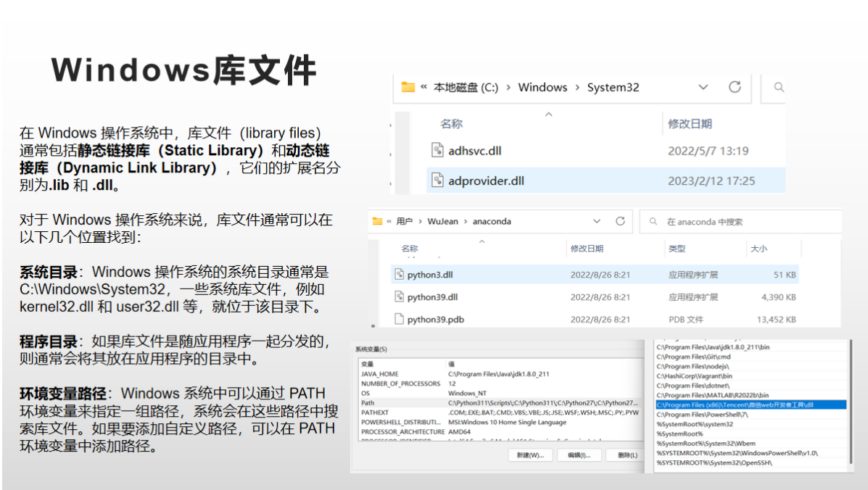Sort anaconda files by 修改日期 column

click(587, 249)
